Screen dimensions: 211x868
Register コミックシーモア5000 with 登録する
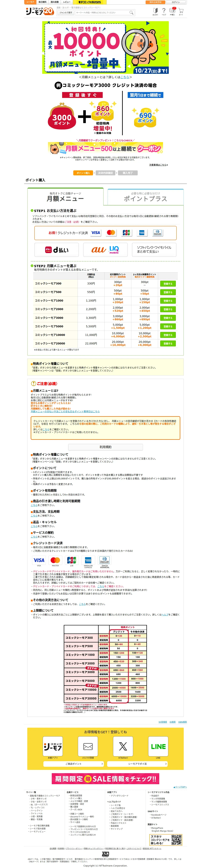[168, 327]
